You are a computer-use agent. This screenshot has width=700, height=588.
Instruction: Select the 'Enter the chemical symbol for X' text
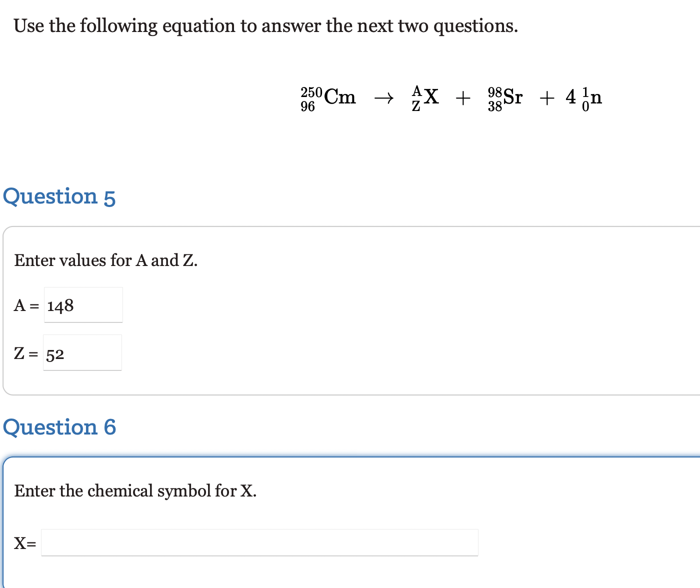(x=135, y=491)
